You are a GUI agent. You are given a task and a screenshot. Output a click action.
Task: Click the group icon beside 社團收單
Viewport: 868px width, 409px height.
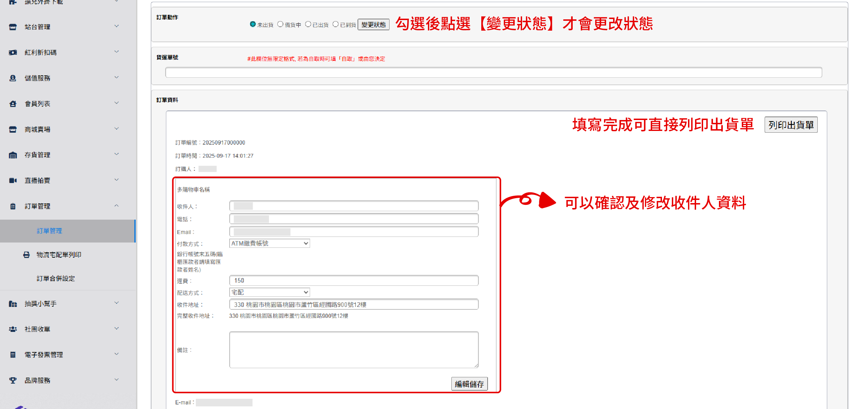click(13, 329)
